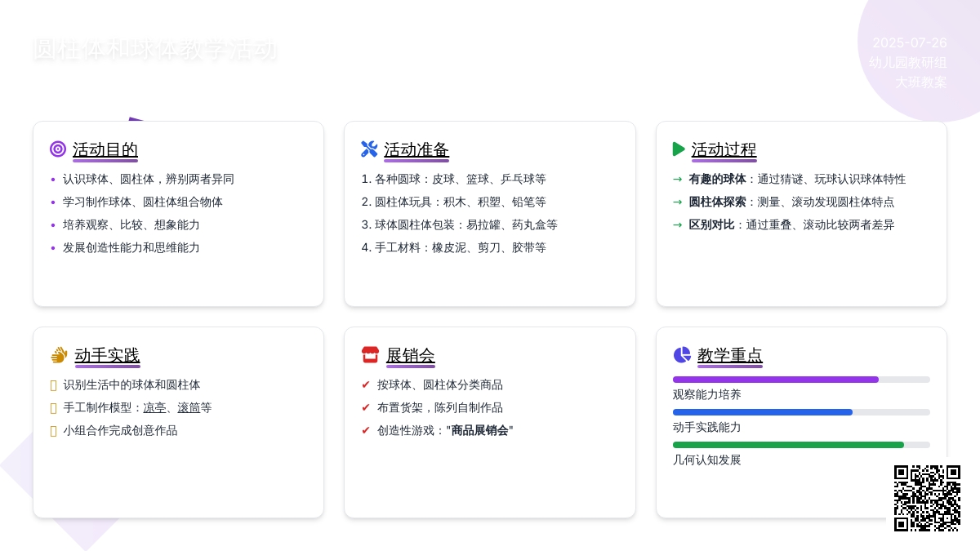Image resolution: width=980 pixels, height=551 pixels.
Task: Click the tools icon beside 活动准备
Action: click(x=369, y=149)
